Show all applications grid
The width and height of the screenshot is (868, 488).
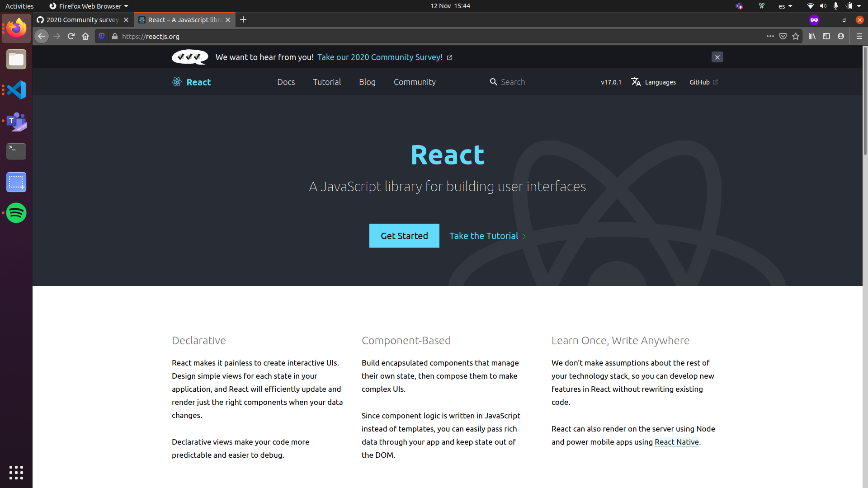[16, 473]
